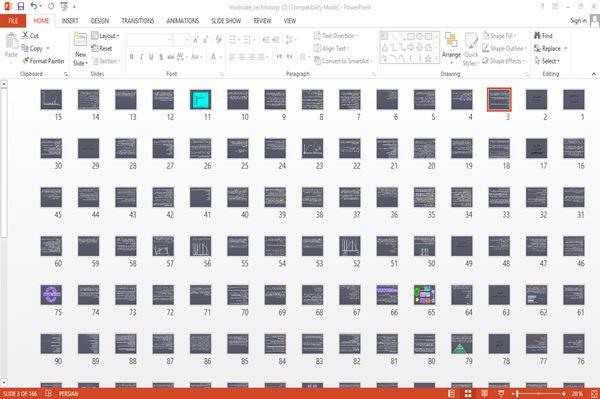Click the Reset slide button
The image size is (600, 399).
[x=102, y=48]
